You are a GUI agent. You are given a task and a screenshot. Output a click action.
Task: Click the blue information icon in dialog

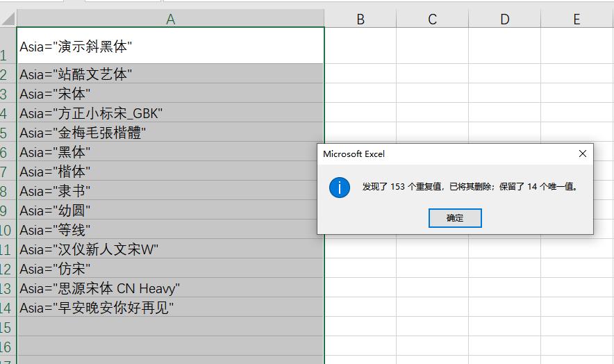point(340,187)
